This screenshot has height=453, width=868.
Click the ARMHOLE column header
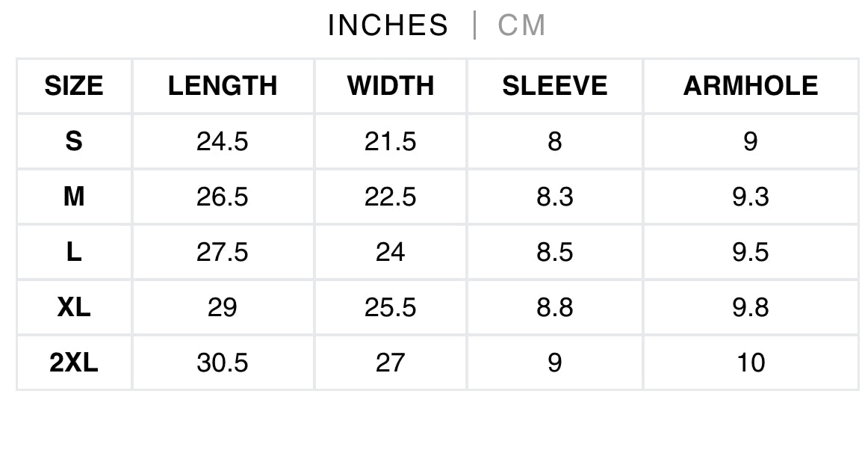[750, 86]
